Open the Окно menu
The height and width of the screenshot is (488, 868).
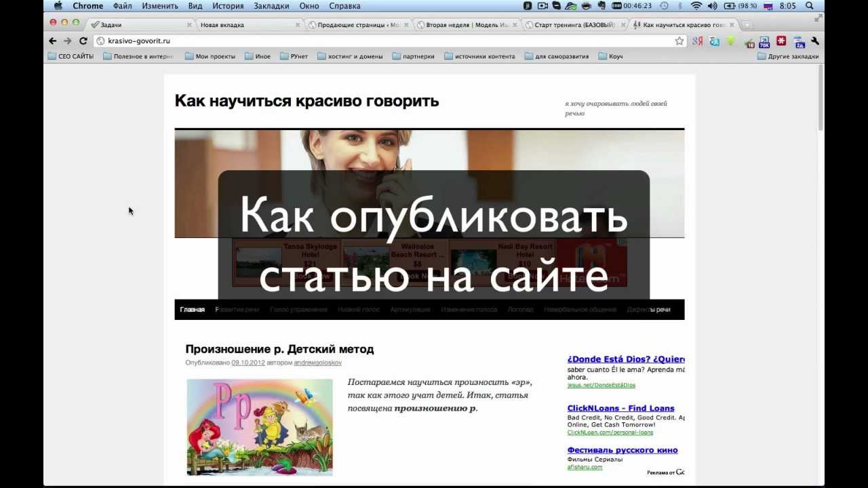(x=309, y=5)
